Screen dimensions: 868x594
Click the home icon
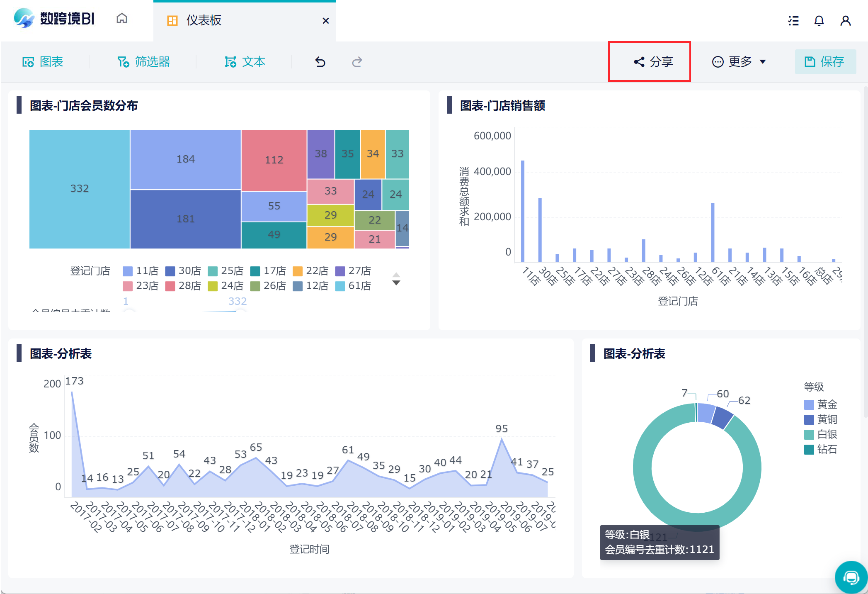click(121, 19)
